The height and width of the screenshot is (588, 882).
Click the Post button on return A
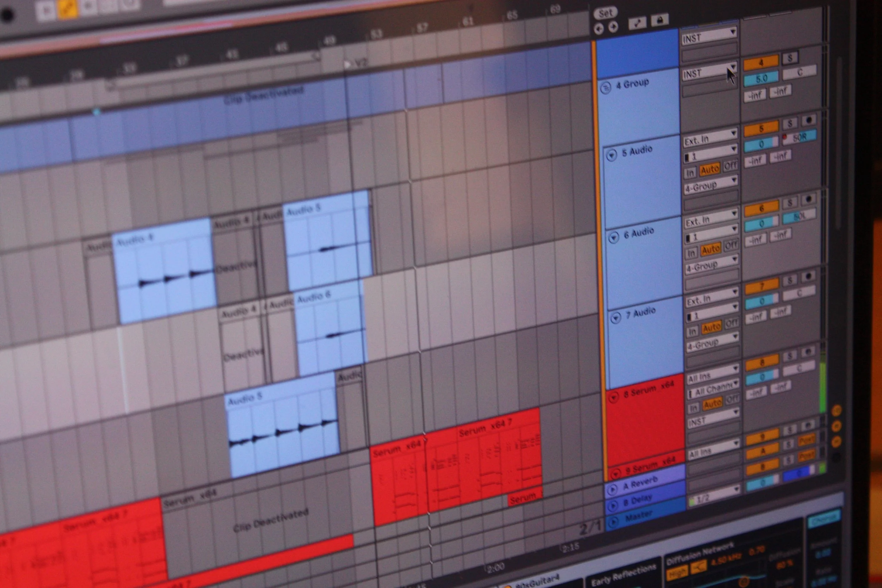[x=807, y=439]
